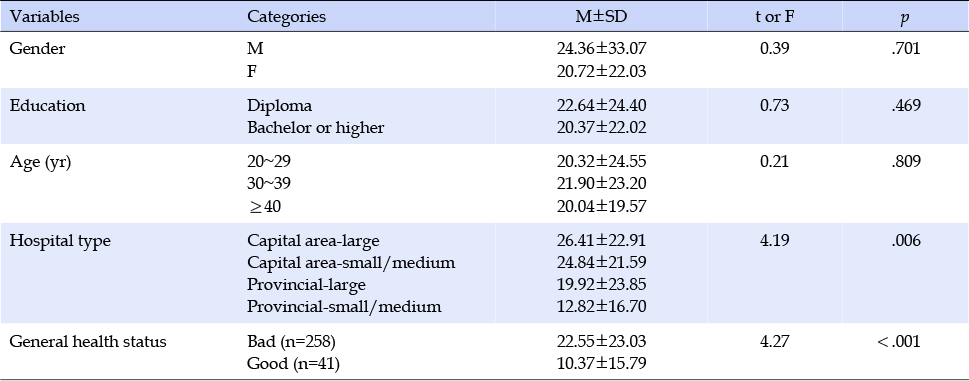
Task: Click the Variables column header
Action: pos(44,17)
